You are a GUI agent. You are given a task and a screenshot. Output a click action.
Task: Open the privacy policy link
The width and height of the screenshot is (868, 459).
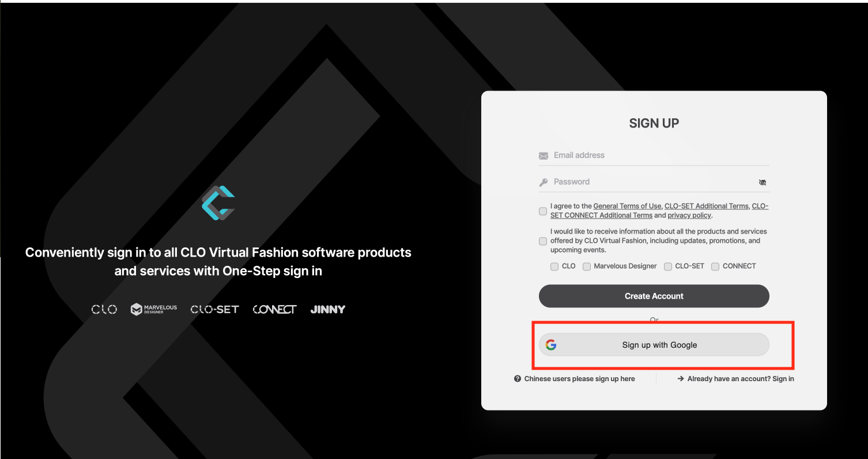(689, 215)
